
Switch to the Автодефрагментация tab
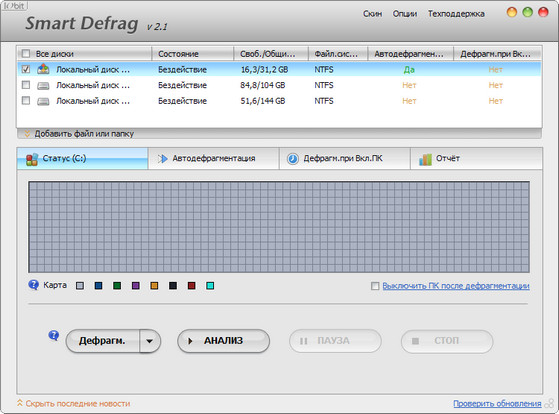[213, 158]
